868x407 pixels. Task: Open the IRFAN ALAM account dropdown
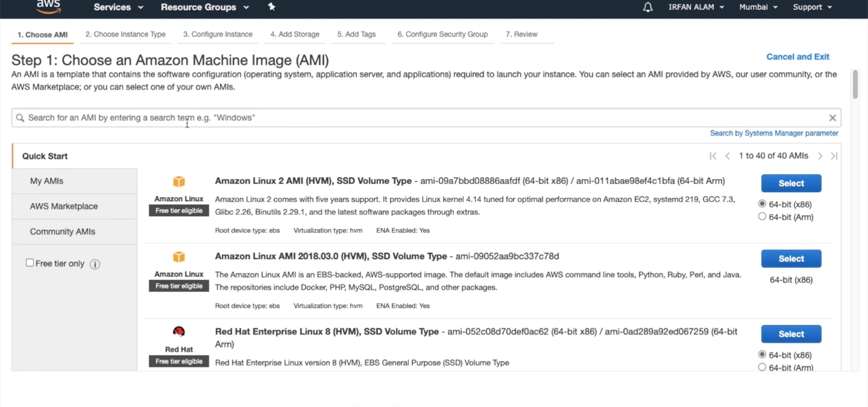[x=696, y=7]
